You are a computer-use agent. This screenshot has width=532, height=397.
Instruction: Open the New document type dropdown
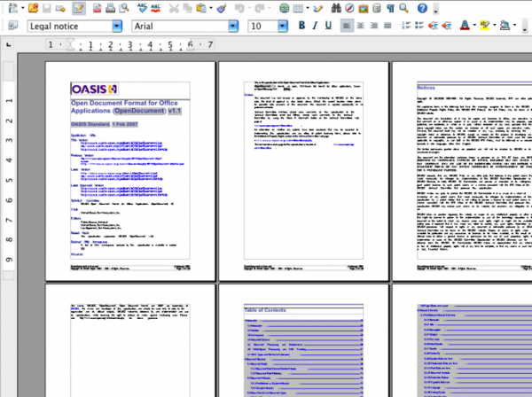pos(23,8)
